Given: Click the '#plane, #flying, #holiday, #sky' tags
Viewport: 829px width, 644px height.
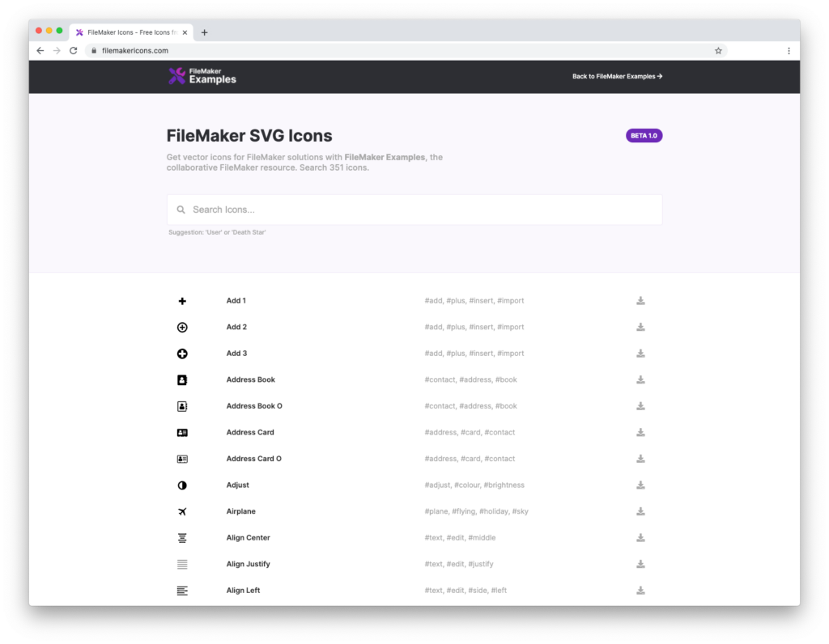Looking at the screenshot, I should (x=476, y=511).
